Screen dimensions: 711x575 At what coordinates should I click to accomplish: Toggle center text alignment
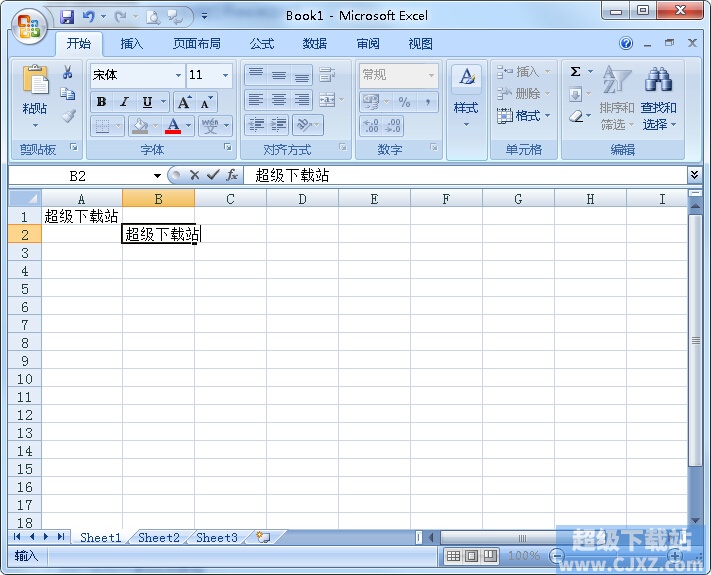[278, 100]
